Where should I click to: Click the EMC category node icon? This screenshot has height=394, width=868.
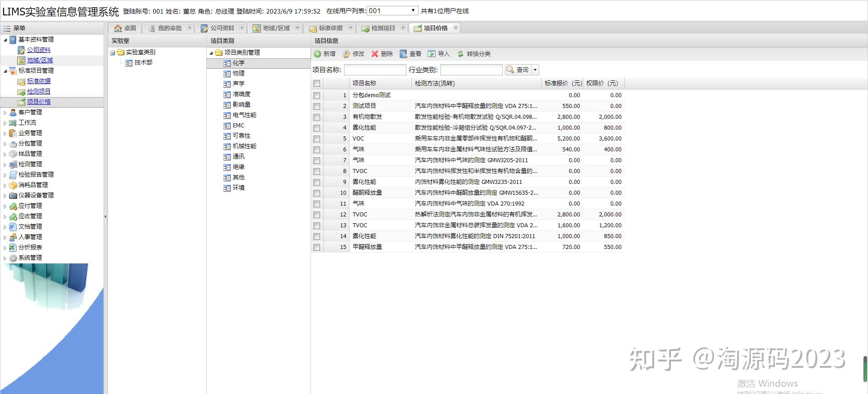[227, 126]
